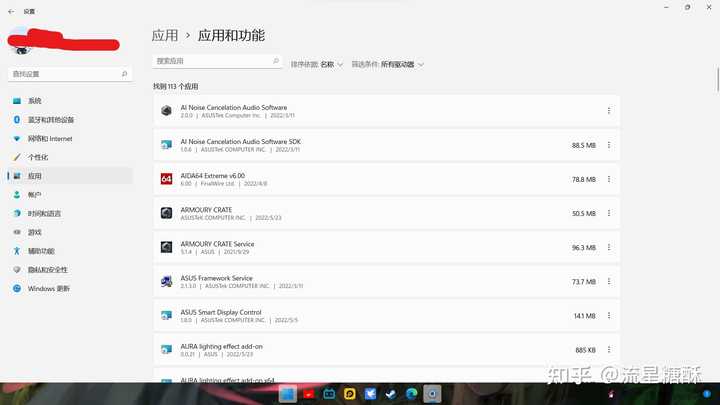Screen dimensions: 720x405
Task: Click the ASUS Framework Service icon
Action: 166,281
